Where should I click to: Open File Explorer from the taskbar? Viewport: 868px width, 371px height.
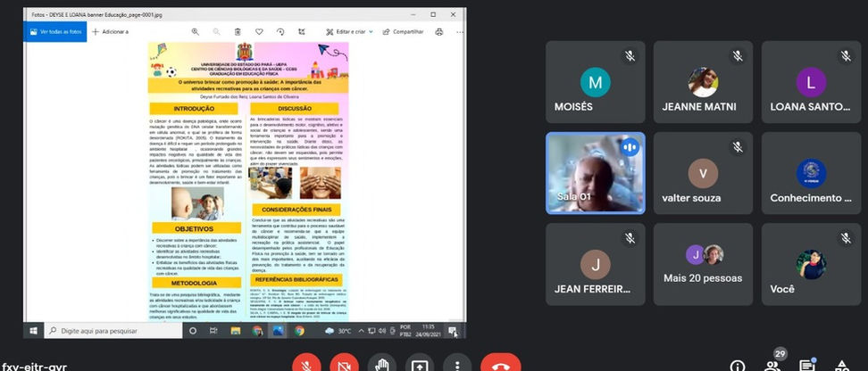pos(235,331)
